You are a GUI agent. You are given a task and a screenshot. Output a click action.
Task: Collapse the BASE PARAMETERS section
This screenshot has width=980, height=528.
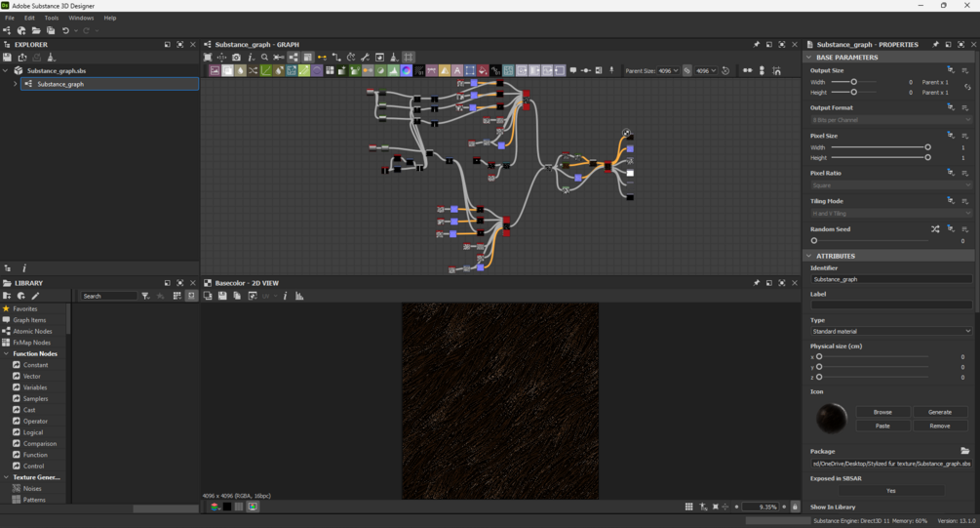pos(808,57)
